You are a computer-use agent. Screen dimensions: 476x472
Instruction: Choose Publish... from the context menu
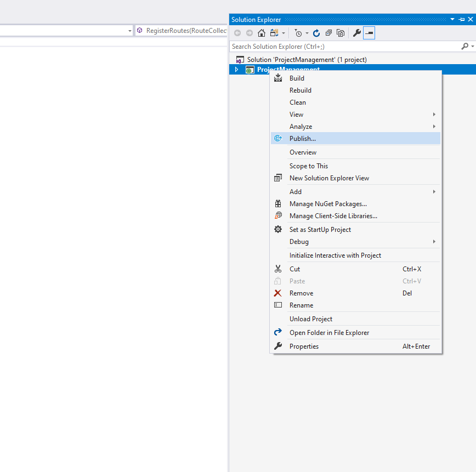click(302, 139)
